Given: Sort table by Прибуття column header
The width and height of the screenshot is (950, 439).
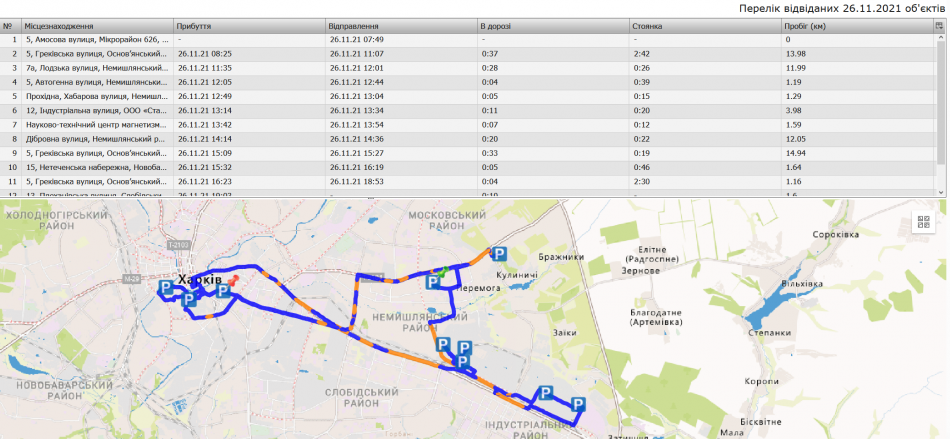Looking at the screenshot, I should 248,24.
